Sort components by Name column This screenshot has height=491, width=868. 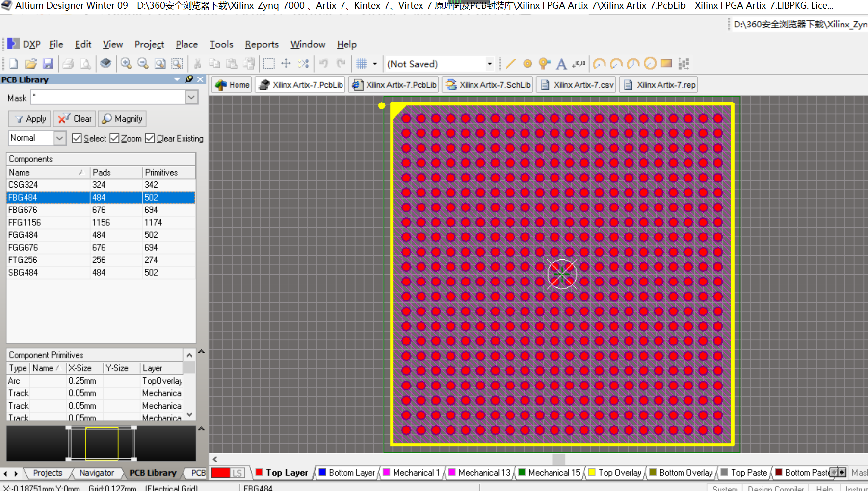(x=48, y=172)
